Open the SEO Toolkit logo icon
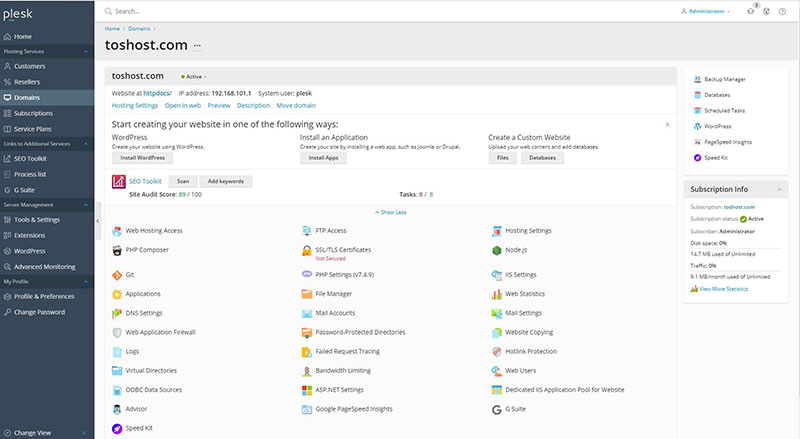 [x=119, y=182]
